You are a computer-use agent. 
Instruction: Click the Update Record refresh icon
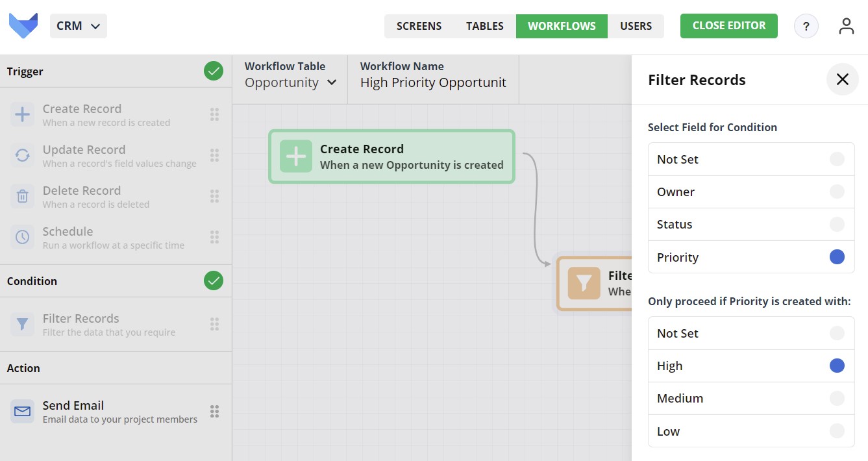(23, 155)
